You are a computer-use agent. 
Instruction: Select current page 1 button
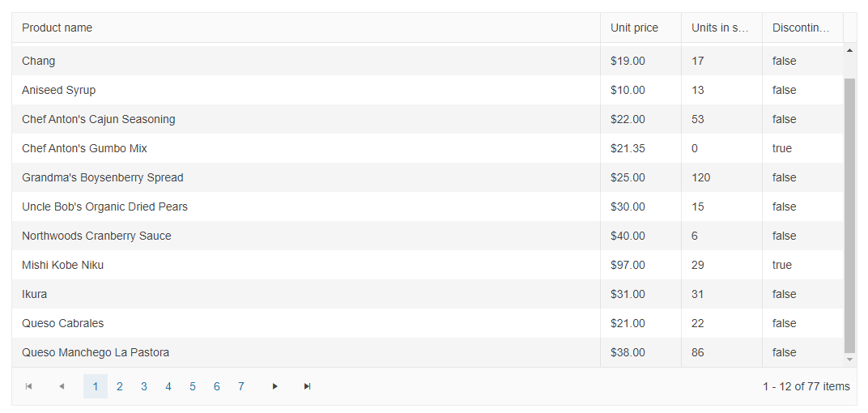pos(96,386)
